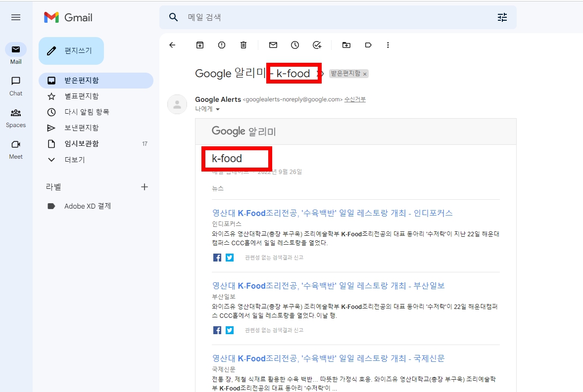Image resolution: width=583 pixels, height=392 pixels.
Task: Go back to the inbox list
Action: point(172,44)
